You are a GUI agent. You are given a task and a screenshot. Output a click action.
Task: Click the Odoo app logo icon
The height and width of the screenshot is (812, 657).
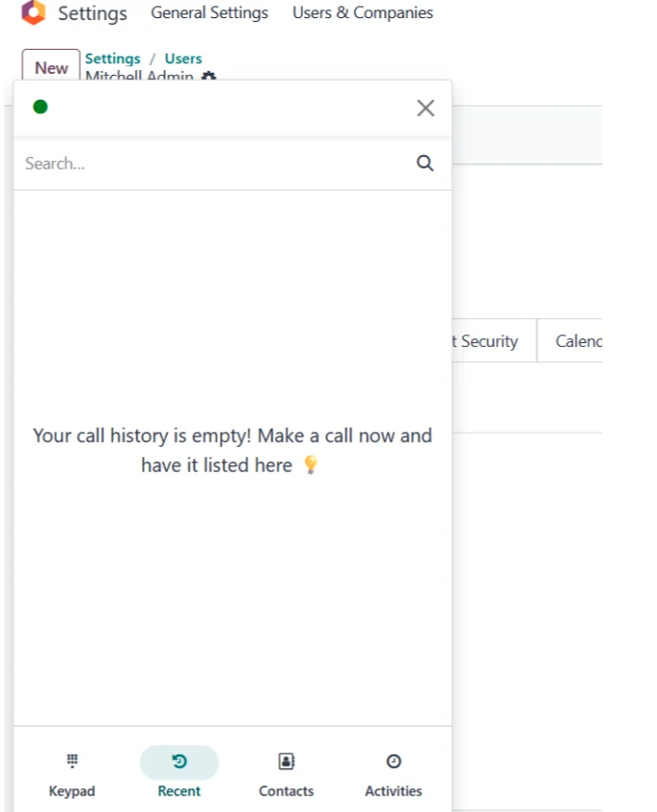click(34, 12)
